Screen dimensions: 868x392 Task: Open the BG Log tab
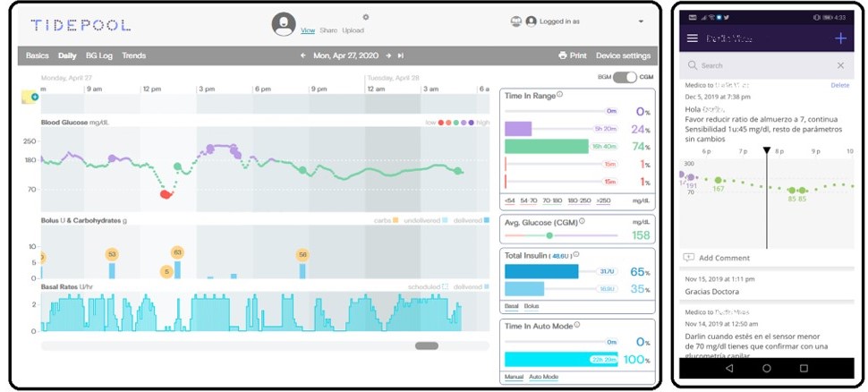pos(99,55)
